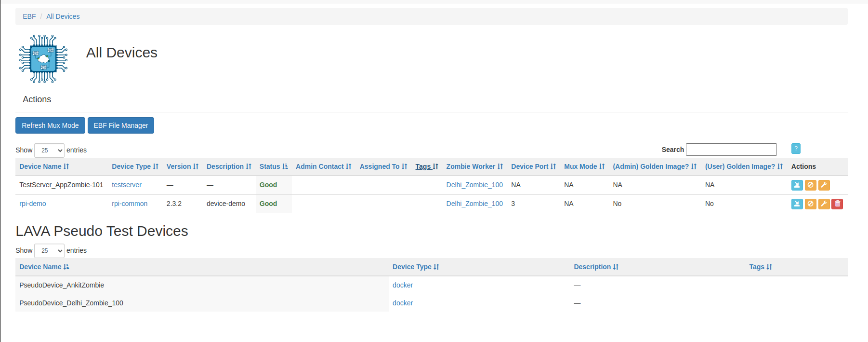This screenshot has height=342, width=868.
Task: Sort devices by Version column
Action: point(182,166)
